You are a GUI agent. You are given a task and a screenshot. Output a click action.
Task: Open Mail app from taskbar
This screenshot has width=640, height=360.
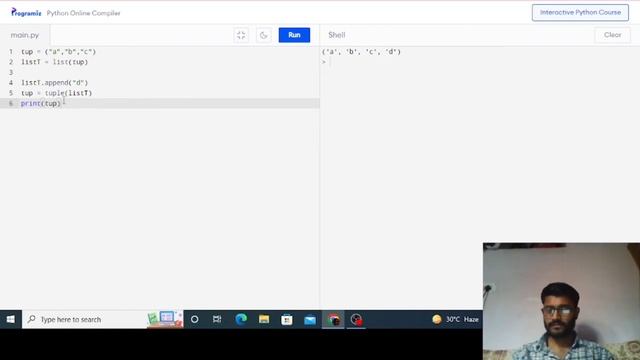[310, 319]
